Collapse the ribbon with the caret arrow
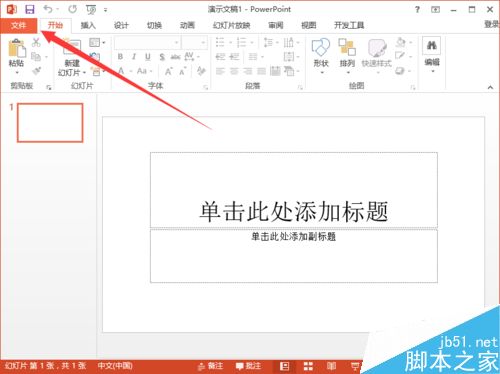The image size is (500, 374). 490,87
